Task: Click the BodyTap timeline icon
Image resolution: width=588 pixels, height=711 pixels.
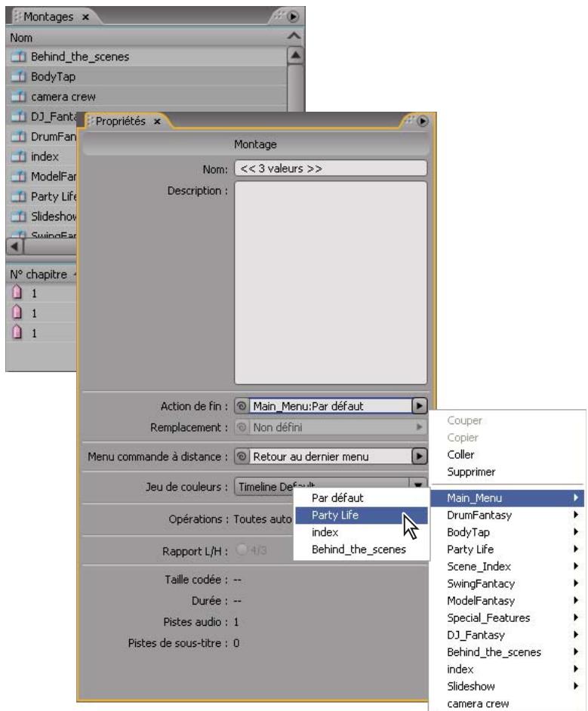Action: click(x=19, y=77)
